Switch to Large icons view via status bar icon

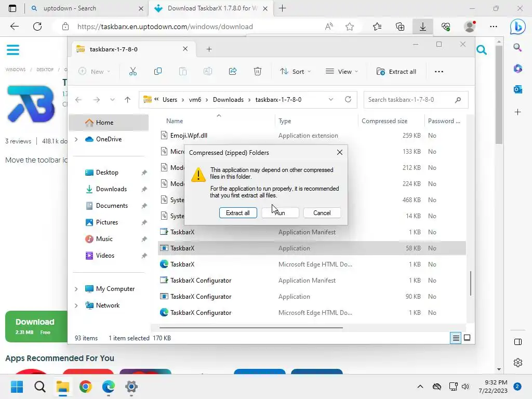[x=467, y=338]
